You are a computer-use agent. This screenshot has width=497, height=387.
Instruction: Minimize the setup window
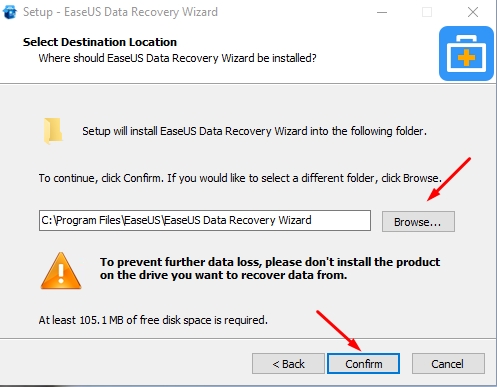tap(382, 12)
